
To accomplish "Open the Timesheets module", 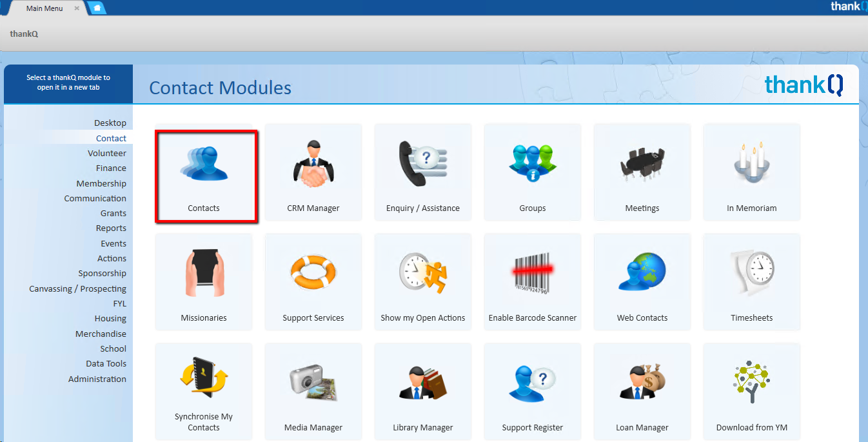I will pos(752,282).
